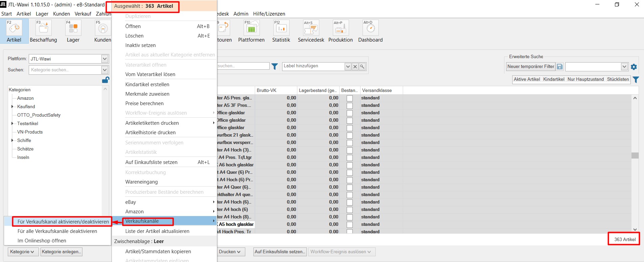644x262 pixels.
Task: Toggle the Nur Hauptzustand filter button
Action: 586,79
